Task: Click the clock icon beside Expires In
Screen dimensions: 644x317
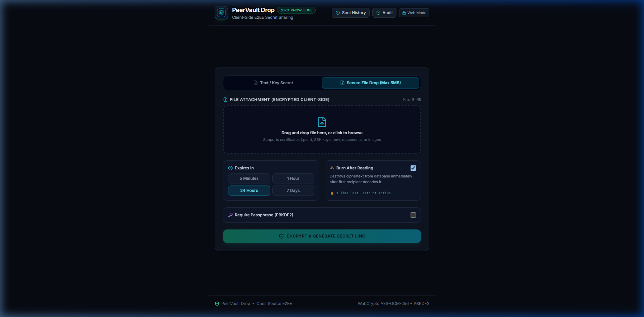Action: (x=230, y=168)
